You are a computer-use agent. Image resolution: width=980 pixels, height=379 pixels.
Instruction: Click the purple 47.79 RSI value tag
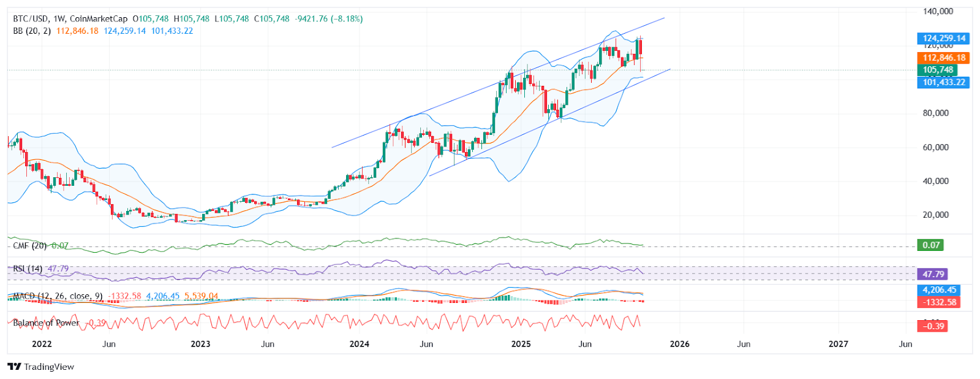click(x=930, y=274)
